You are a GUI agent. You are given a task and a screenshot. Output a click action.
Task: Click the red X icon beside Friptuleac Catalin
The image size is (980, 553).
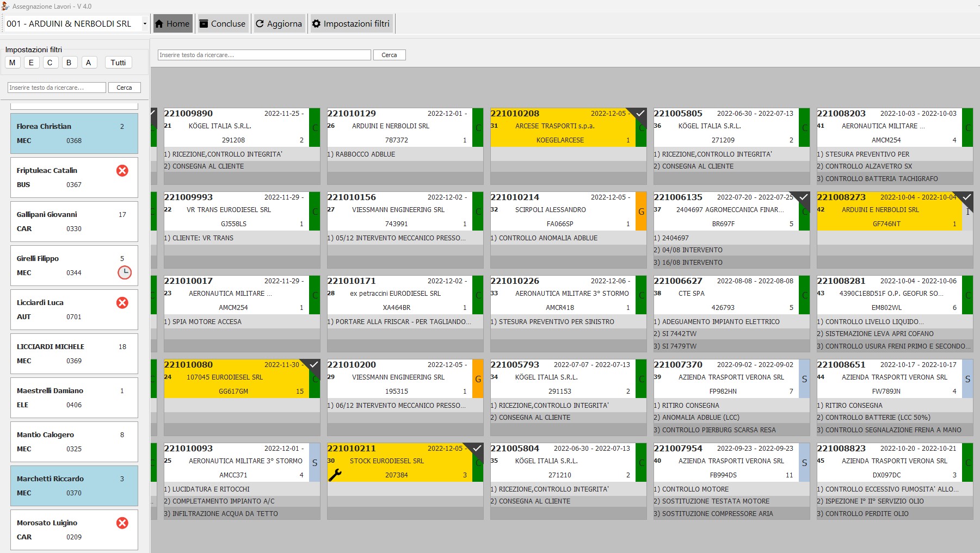coord(122,171)
